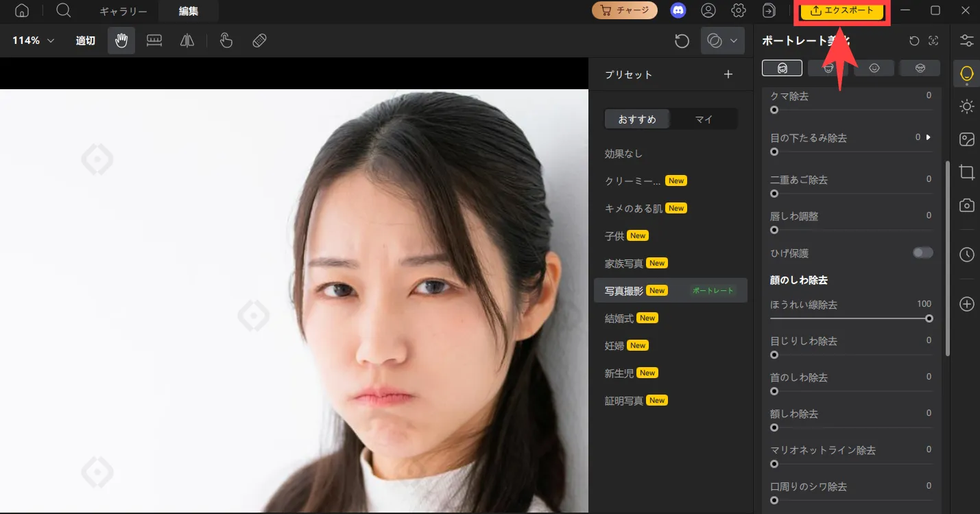The image size is (980, 514).
Task: Open the user account icon
Action: (x=708, y=10)
